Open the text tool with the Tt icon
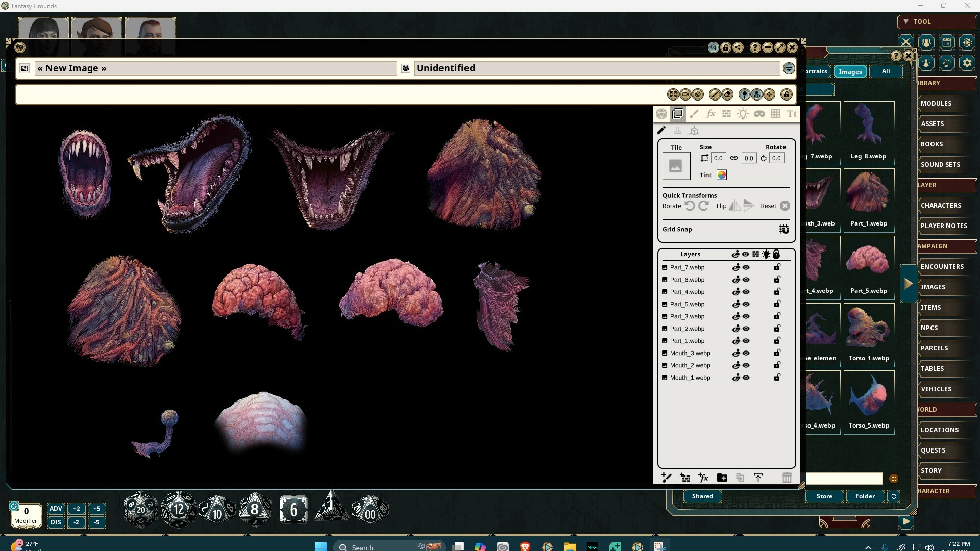 (791, 113)
